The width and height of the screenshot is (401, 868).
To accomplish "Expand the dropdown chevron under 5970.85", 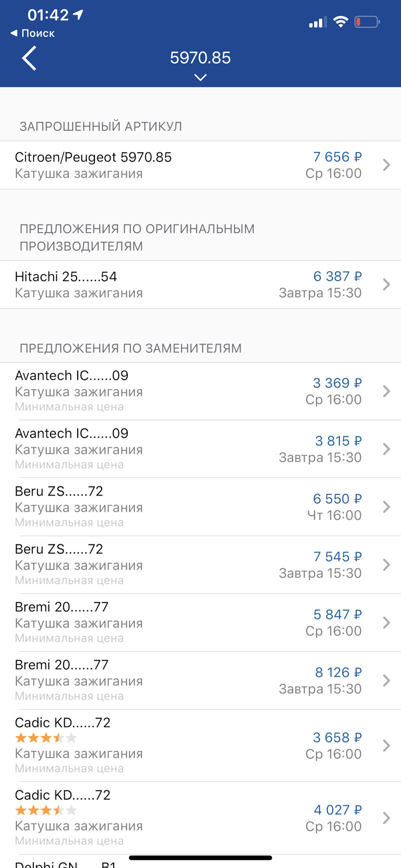I will [200, 78].
